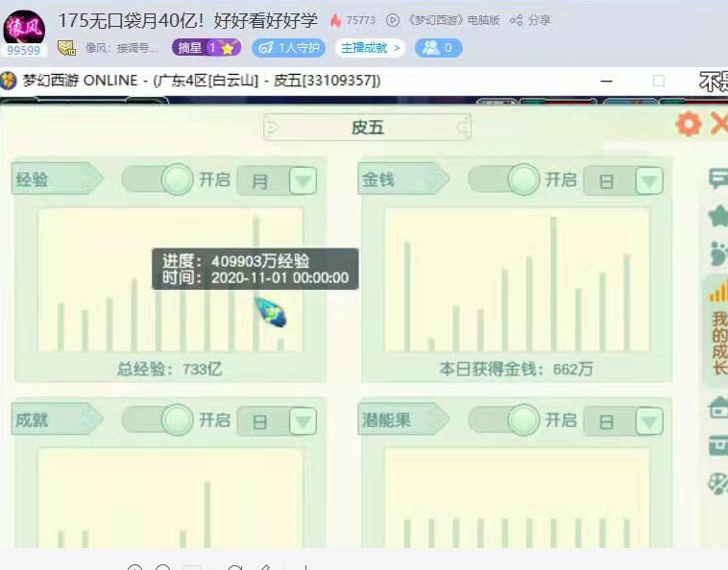Click the room ID 99599 label

click(24, 50)
